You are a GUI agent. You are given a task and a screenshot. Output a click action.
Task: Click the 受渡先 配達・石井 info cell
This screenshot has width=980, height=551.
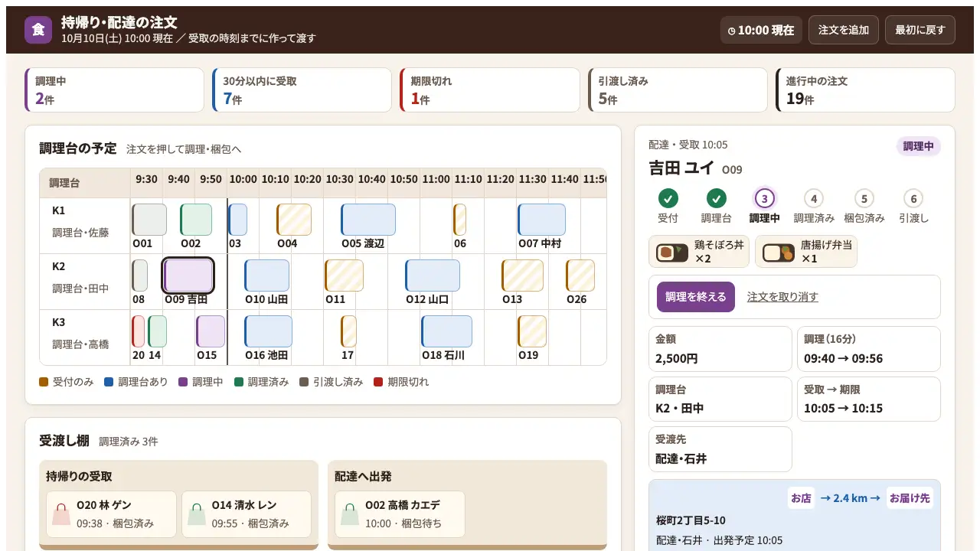[720, 449]
